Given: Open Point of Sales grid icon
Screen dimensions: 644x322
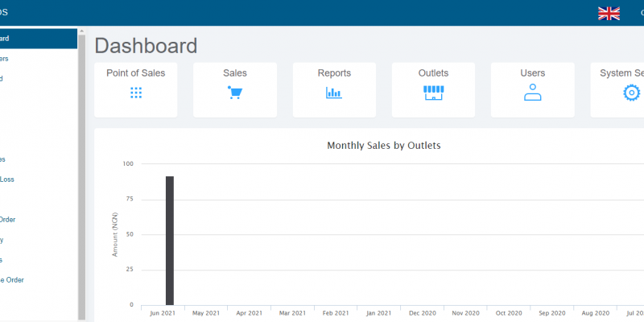Looking at the screenshot, I should pos(136,93).
